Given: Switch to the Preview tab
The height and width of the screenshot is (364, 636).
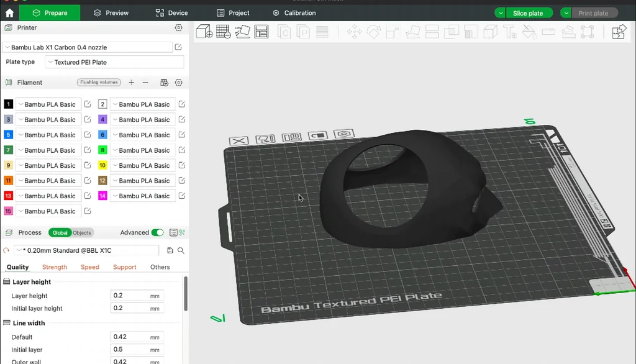Looking at the screenshot, I should 111,13.
